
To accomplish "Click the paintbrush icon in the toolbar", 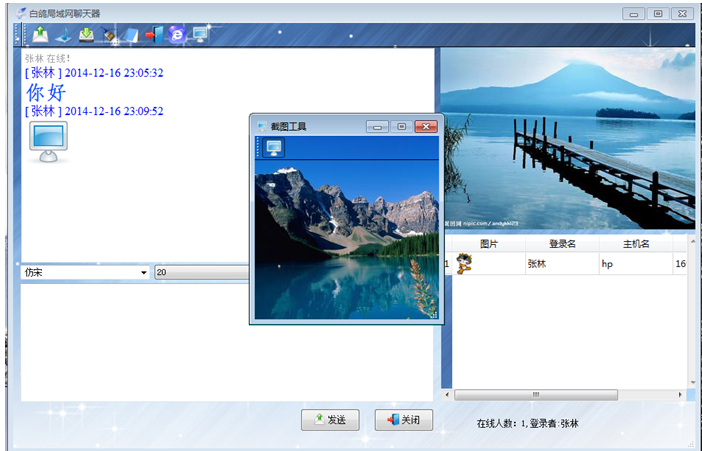I will [x=109, y=35].
